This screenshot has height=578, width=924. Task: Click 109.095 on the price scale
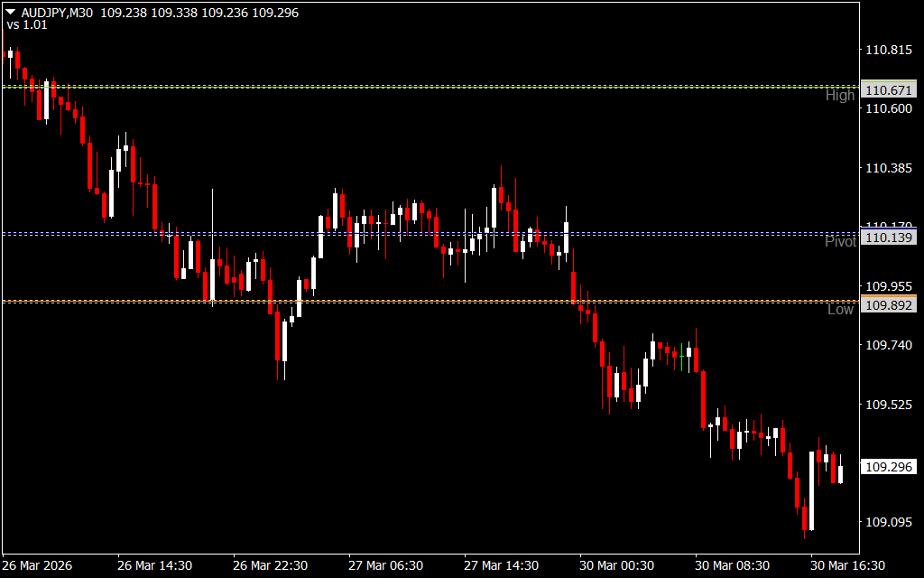pyautogui.click(x=888, y=522)
